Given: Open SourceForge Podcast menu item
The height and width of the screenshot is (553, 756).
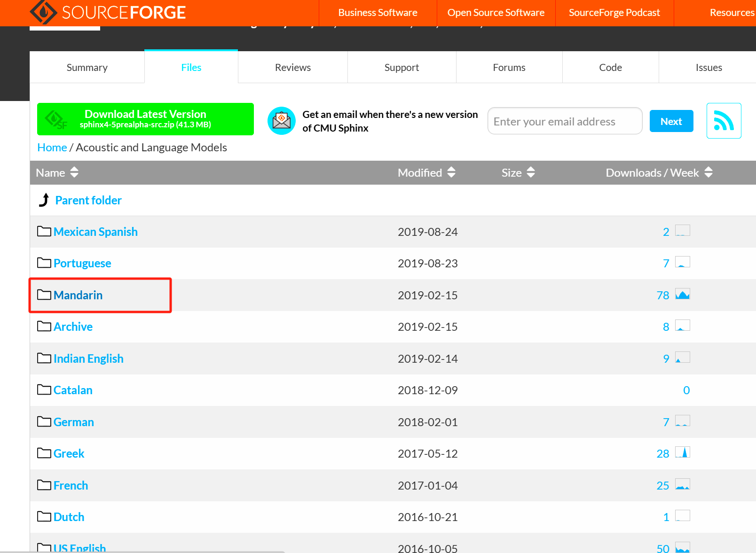Looking at the screenshot, I should (x=614, y=13).
